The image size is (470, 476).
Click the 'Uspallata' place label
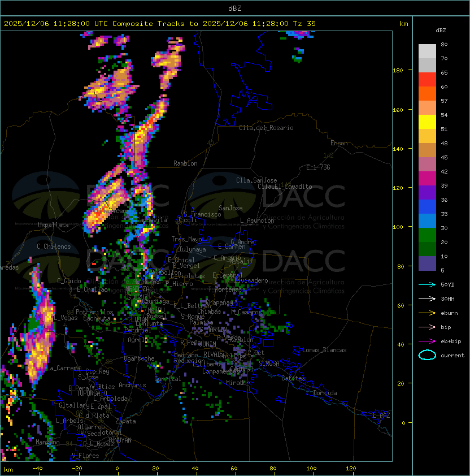pyautogui.click(x=53, y=225)
